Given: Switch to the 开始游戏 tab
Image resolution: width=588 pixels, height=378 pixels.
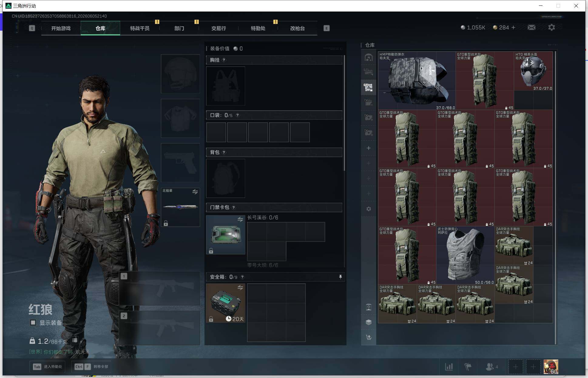Looking at the screenshot, I should pyautogui.click(x=61, y=28).
